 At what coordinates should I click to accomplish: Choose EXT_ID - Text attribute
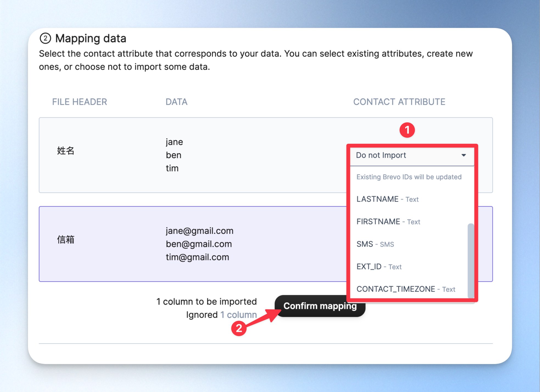[x=379, y=267]
